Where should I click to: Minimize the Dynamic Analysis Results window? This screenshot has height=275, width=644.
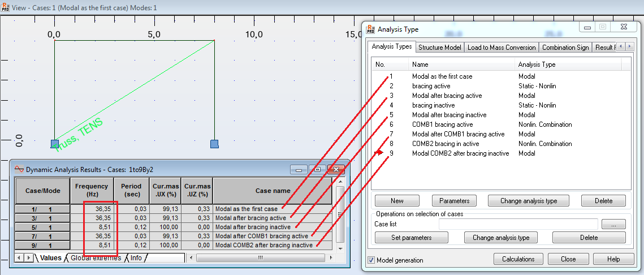point(299,169)
